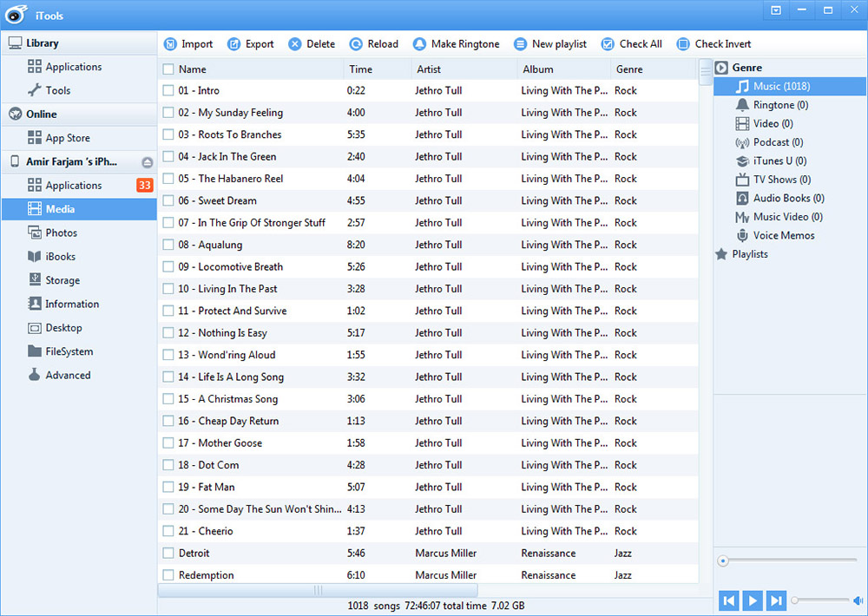Screen dimensions: 868x616
Task: Check the box for 08 - Aqualung
Action: [168, 245]
